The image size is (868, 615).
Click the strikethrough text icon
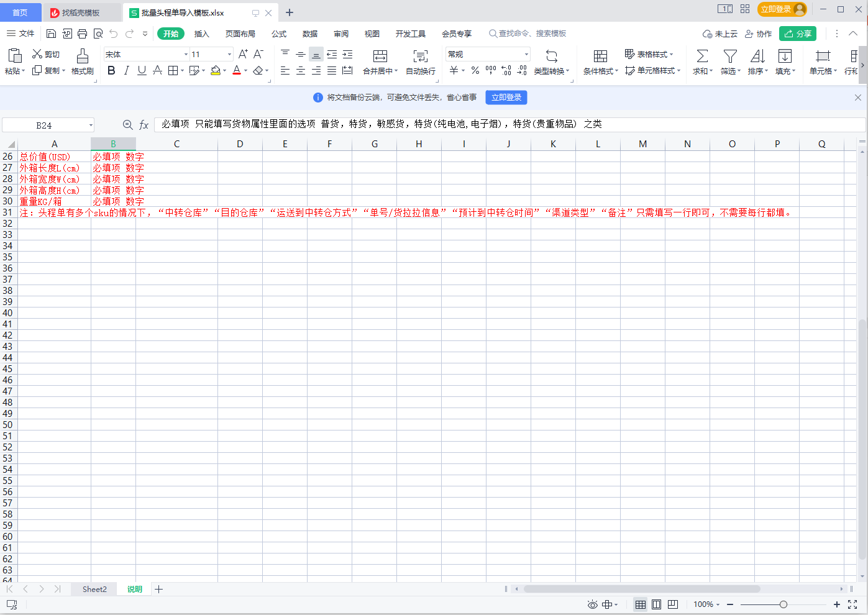coord(157,71)
